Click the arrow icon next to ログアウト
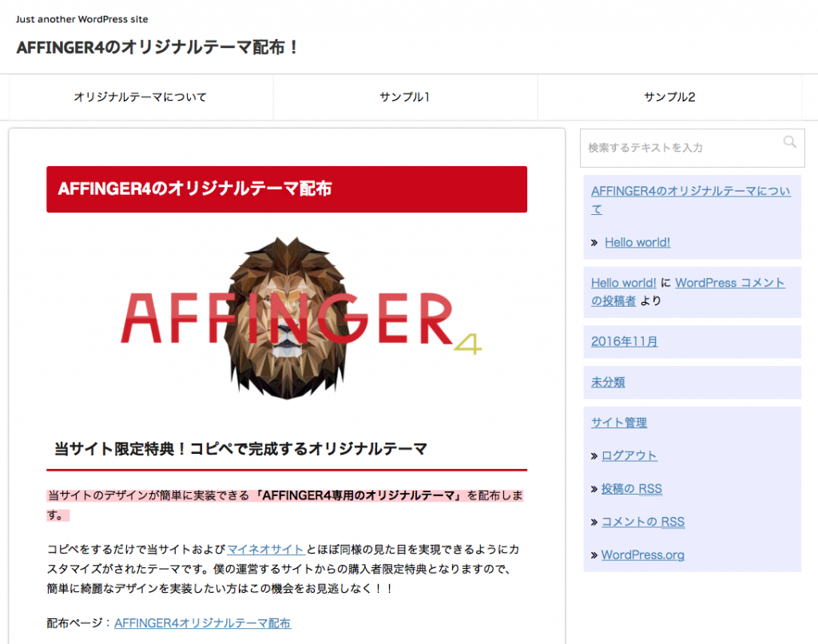The width and height of the screenshot is (818, 644). click(x=594, y=455)
